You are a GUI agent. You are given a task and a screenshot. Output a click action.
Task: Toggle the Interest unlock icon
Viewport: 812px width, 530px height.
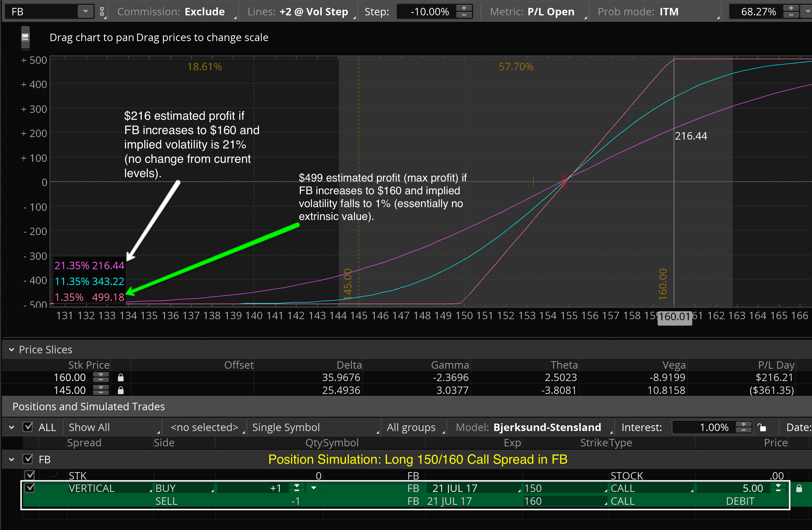point(762,427)
